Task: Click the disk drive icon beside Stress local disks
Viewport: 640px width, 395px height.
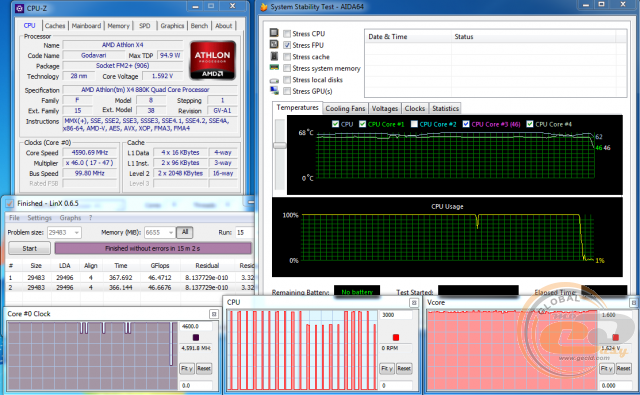Action: pos(274,80)
